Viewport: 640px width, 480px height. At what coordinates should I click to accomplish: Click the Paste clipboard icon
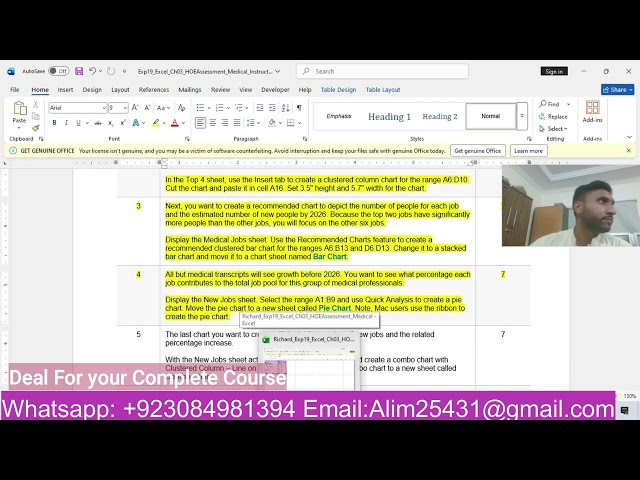[x=19, y=109]
